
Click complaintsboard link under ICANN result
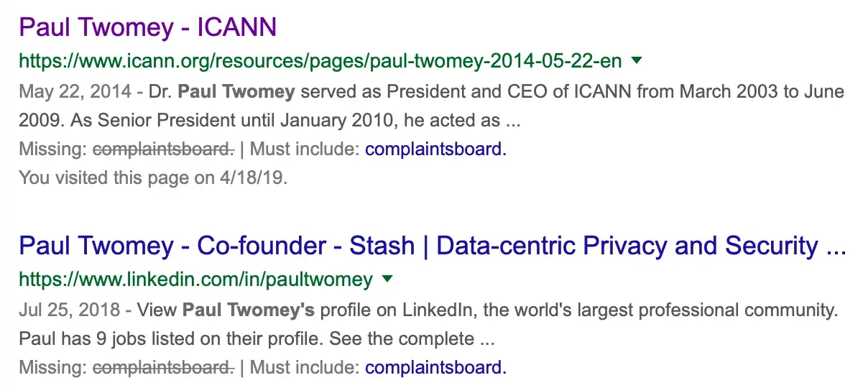[435, 149]
